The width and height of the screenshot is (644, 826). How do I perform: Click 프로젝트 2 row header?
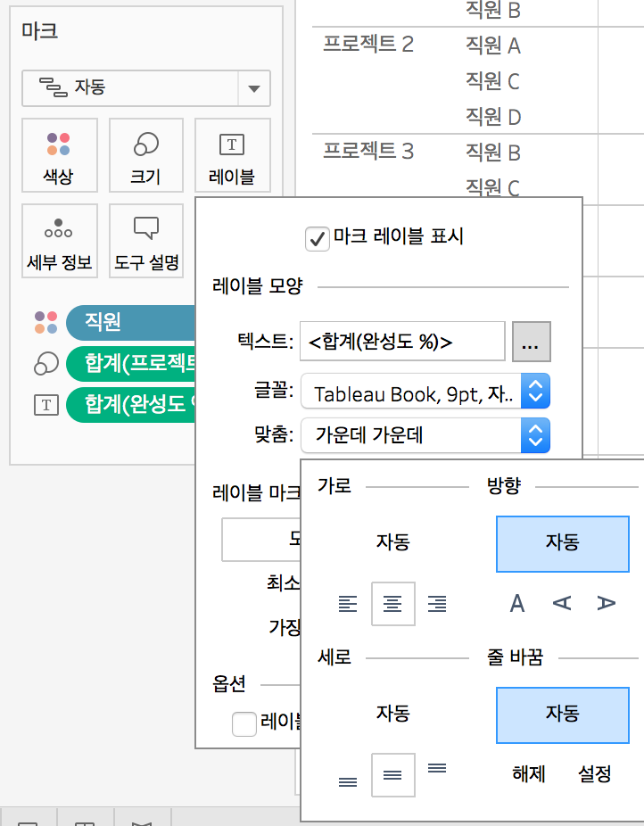coord(368,44)
